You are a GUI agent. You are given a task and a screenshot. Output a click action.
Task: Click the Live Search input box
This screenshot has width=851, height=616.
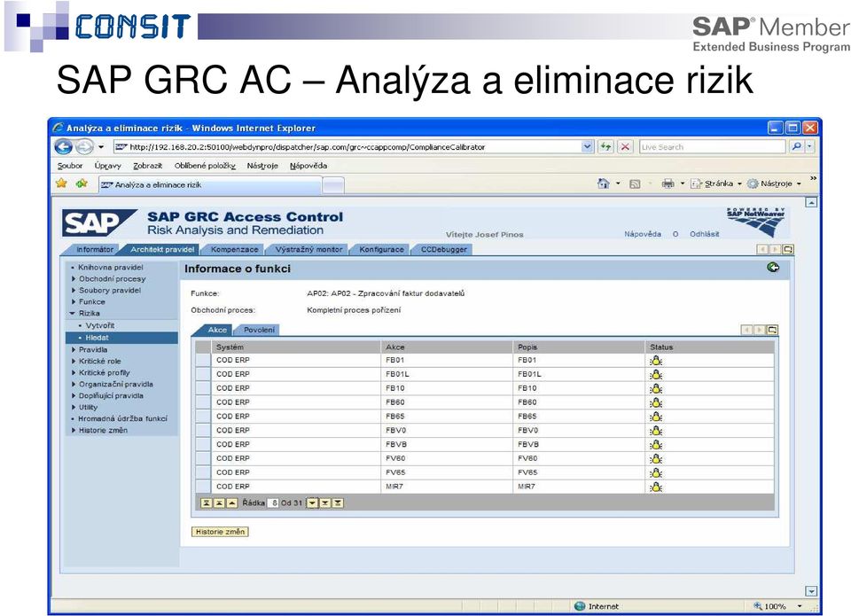pos(713,146)
